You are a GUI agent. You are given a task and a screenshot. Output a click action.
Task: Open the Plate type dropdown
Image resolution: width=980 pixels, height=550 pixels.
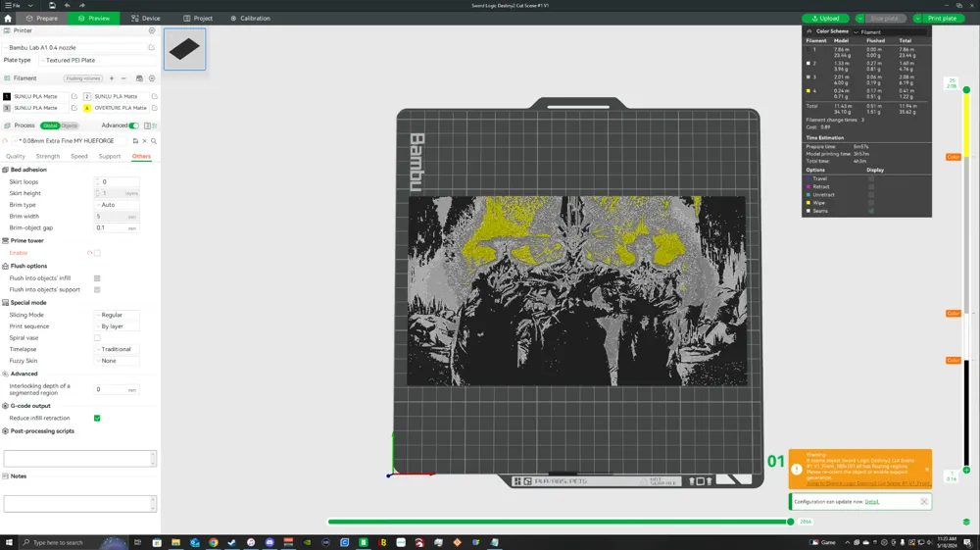[96, 60]
